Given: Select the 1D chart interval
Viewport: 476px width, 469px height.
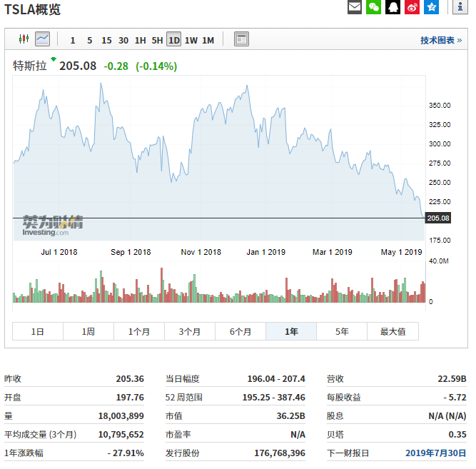Looking at the screenshot, I should pos(174,39).
